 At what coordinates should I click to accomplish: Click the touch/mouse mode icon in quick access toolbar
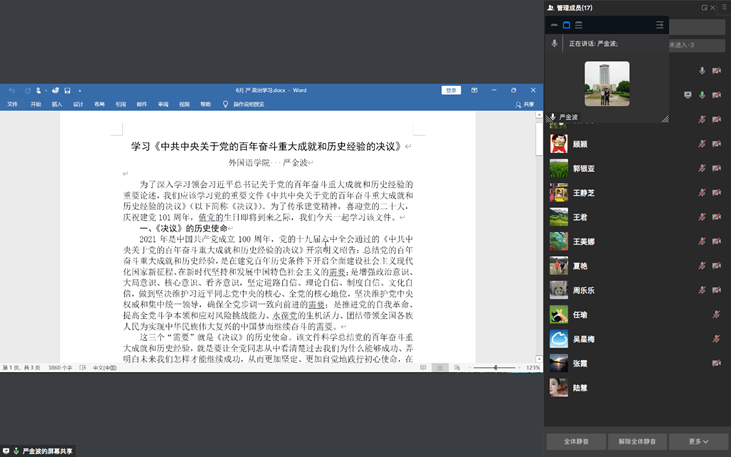pos(39,90)
